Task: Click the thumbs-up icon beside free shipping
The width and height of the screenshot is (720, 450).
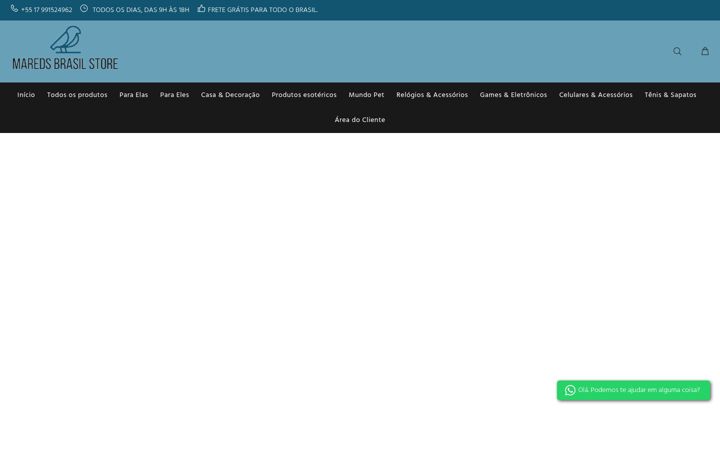Action: tap(201, 8)
